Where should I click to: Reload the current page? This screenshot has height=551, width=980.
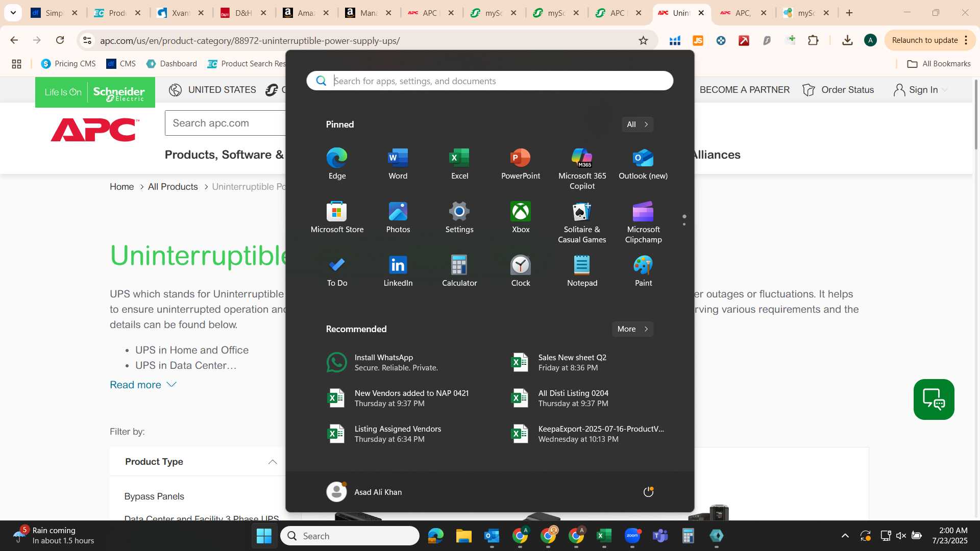pos(60,40)
